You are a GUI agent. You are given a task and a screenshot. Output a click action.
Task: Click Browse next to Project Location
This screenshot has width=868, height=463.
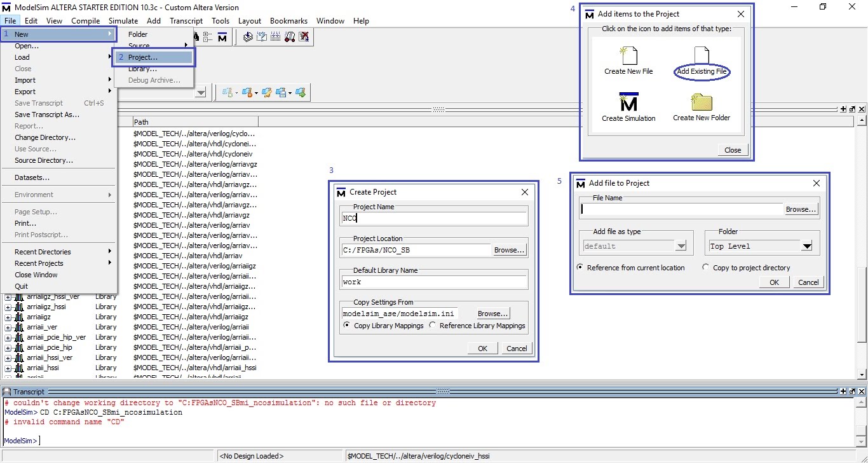pyautogui.click(x=510, y=250)
